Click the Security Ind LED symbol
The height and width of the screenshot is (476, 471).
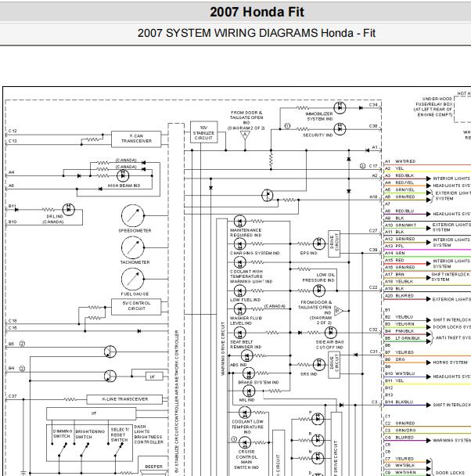pyautogui.click(x=340, y=129)
